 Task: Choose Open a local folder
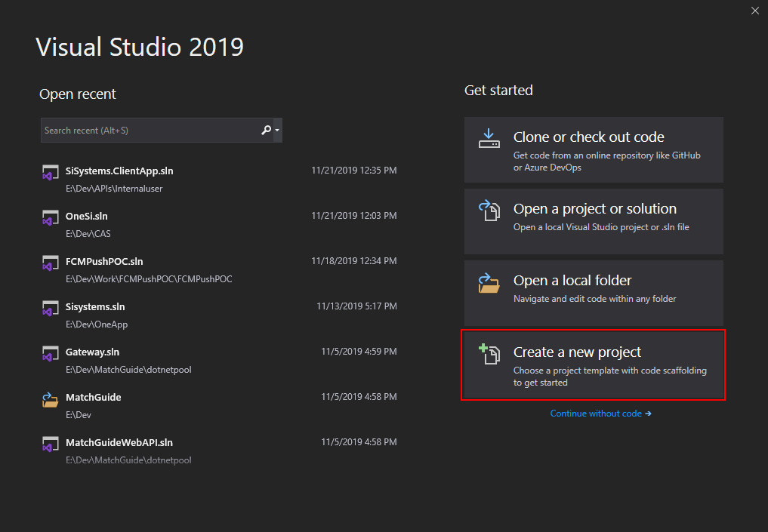[x=593, y=293]
